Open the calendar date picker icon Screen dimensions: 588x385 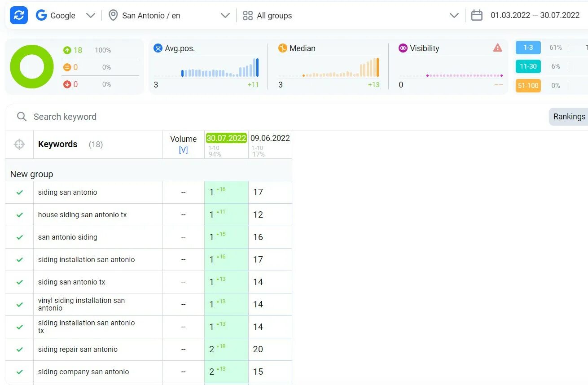pos(477,15)
